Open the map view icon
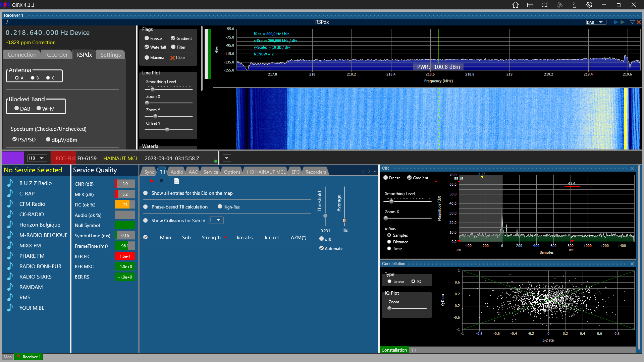 (x=545, y=5)
